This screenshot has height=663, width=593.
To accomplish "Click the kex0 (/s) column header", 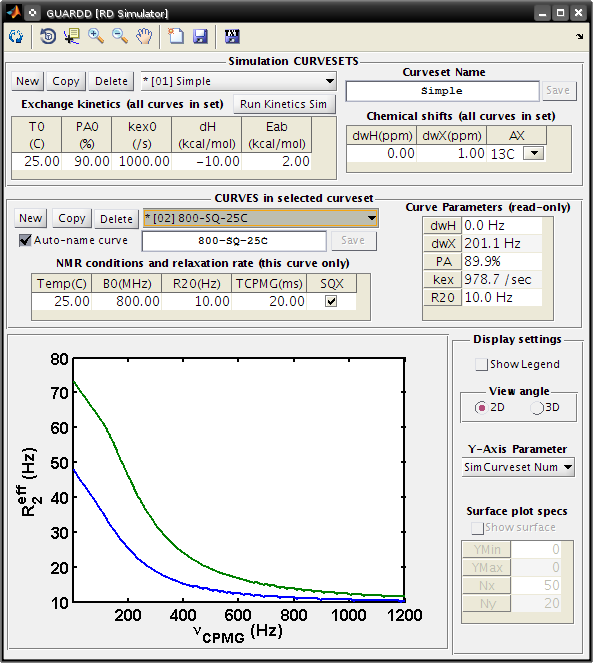I will click(x=142, y=135).
